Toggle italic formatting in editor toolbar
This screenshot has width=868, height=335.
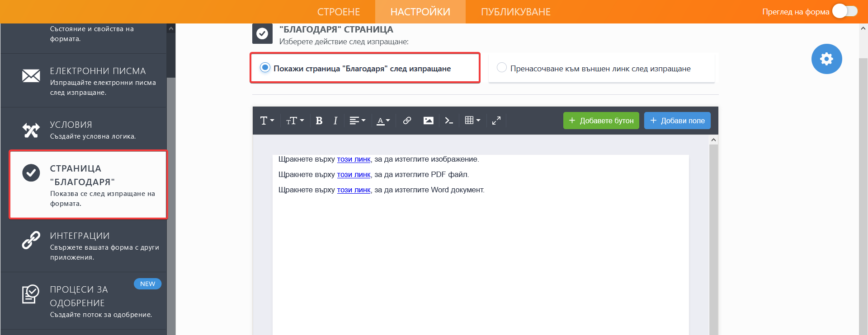pos(335,121)
